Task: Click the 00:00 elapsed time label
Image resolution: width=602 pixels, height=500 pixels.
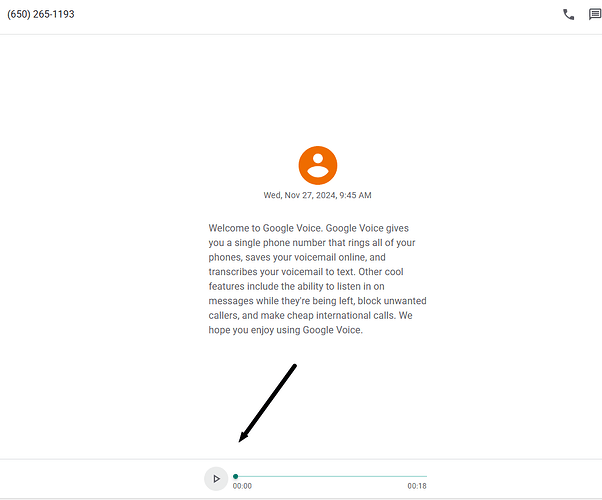Action: (x=242, y=486)
